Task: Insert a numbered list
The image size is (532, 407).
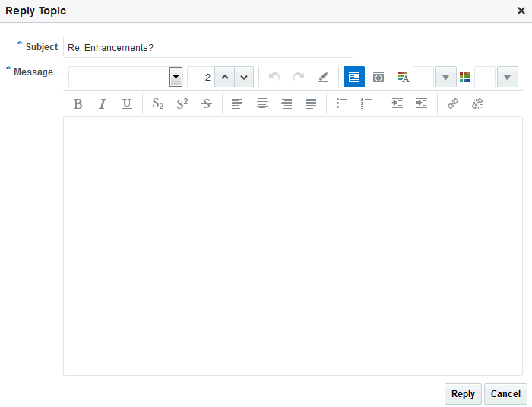Action: 366,103
